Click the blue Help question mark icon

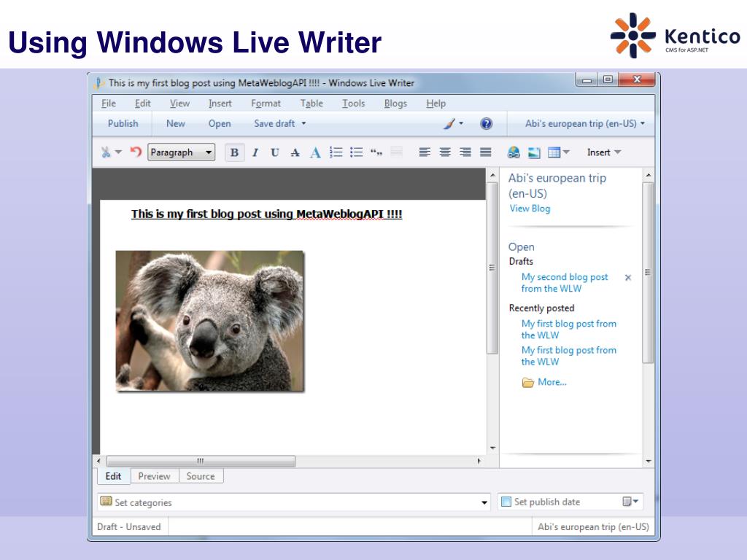[x=486, y=124]
